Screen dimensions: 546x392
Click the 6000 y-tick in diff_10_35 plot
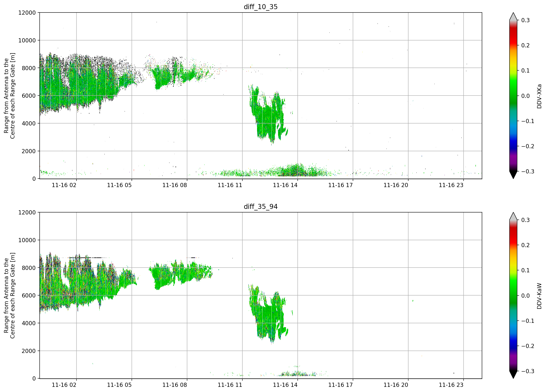[29, 96]
